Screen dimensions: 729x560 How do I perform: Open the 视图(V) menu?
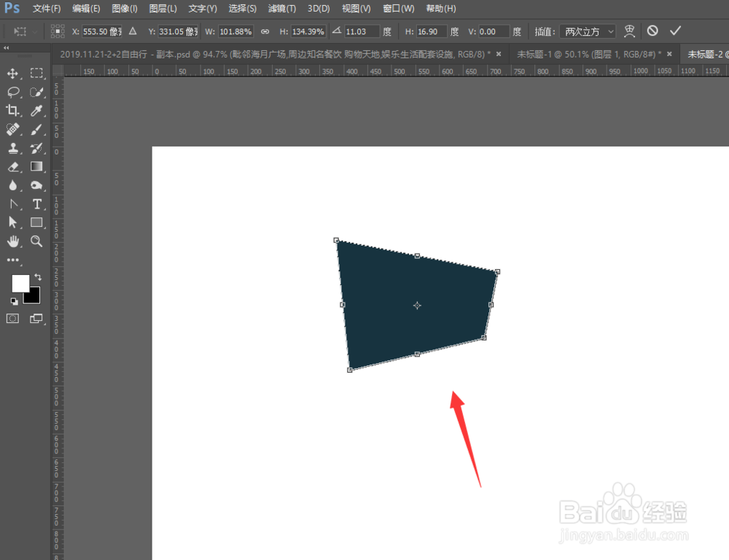click(356, 8)
